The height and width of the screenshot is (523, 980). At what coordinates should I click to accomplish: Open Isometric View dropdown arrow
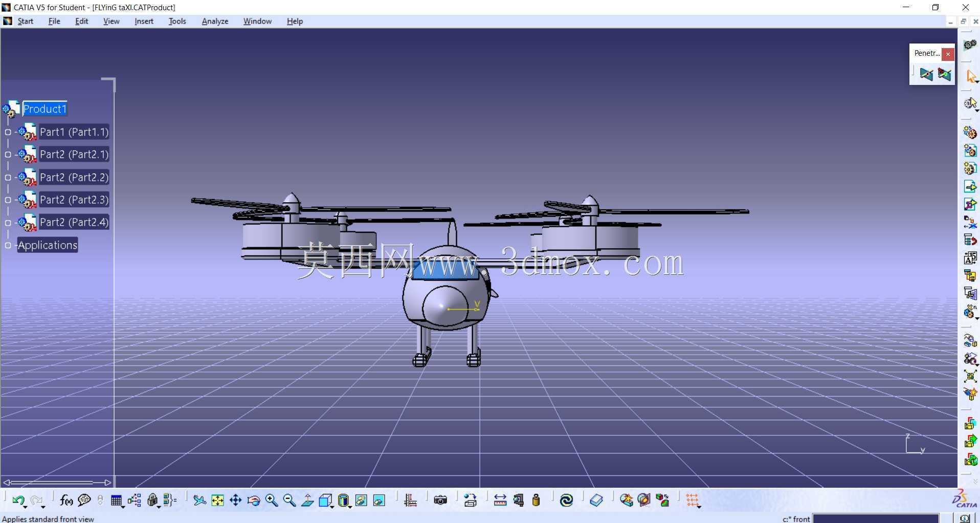332,506
